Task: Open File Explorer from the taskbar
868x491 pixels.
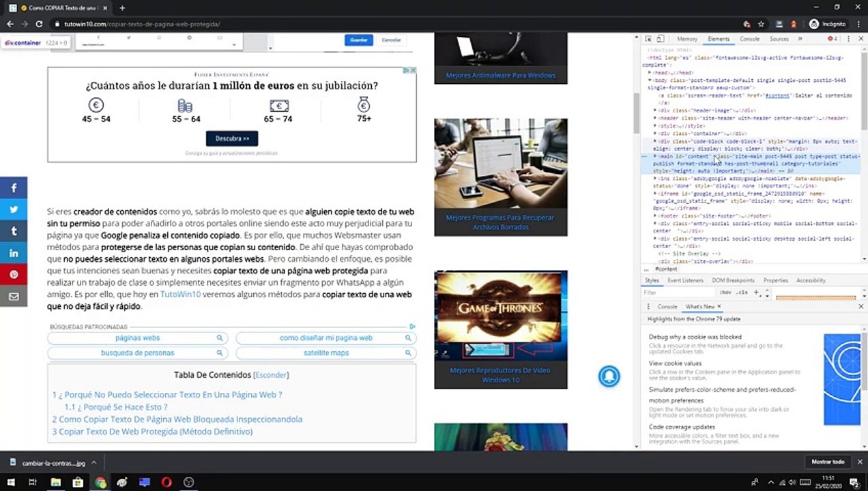Action: [x=56, y=482]
